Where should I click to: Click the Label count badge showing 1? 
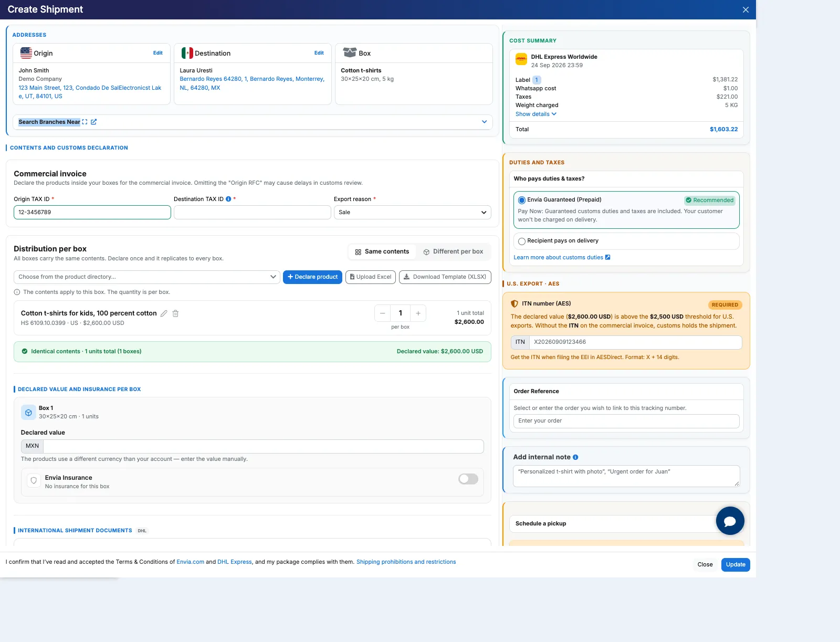537,80
